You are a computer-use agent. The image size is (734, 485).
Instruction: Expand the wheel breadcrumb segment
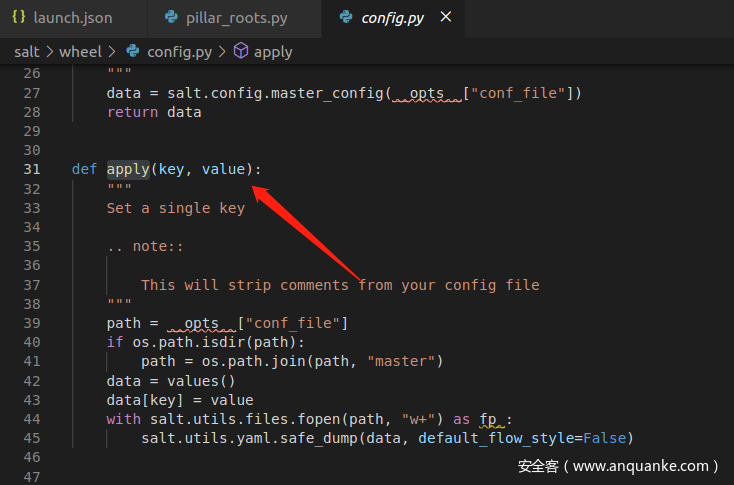pyautogui.click(x=80, y=51)
